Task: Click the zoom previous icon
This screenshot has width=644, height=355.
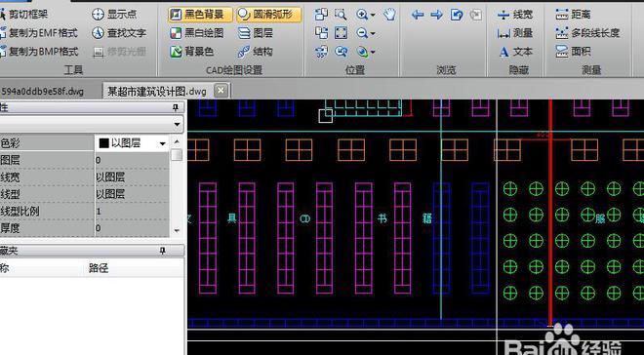Action: tap(341, 52)
